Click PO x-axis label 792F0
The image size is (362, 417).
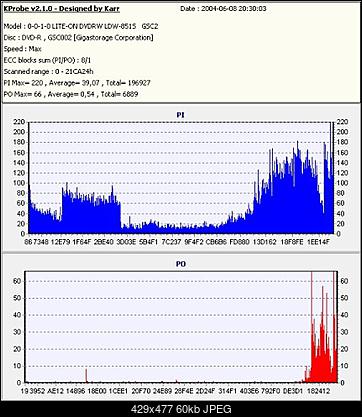click(x=271, y=391)
